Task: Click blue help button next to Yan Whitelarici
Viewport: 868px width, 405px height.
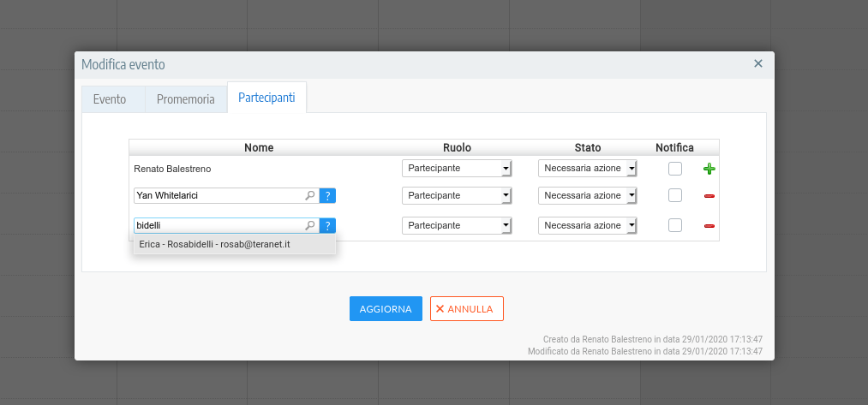Action: 327,196
